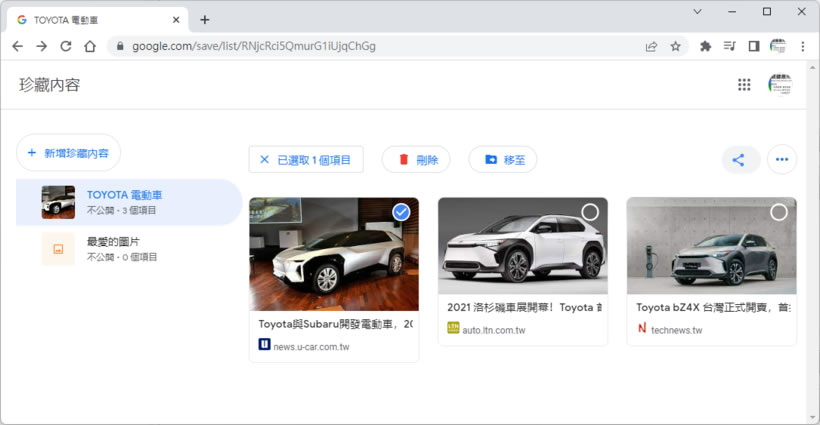Move selected item using 移至

coord(503,160)
